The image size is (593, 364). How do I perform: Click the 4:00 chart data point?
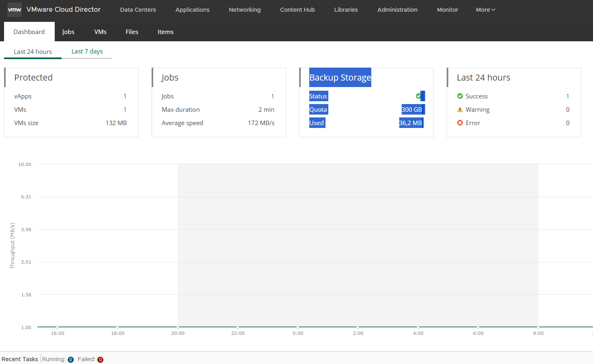pyautogui.click(x=418, y=327)
